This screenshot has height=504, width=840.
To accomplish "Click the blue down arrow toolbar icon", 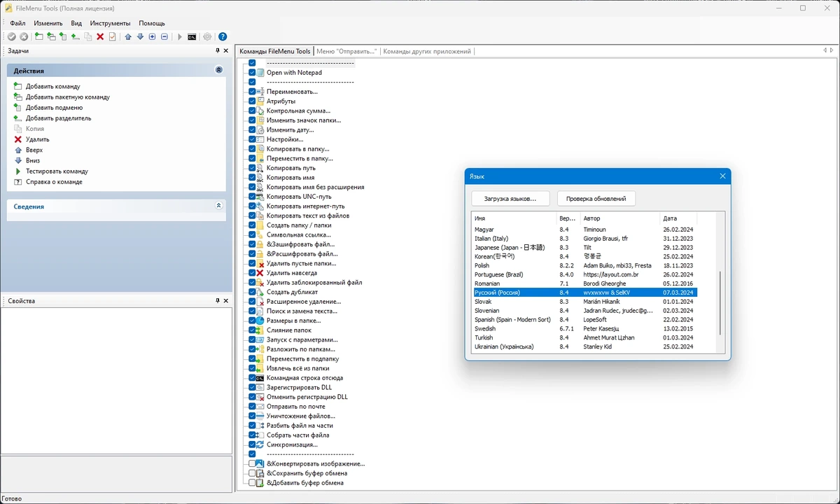I will click(140, 36).
